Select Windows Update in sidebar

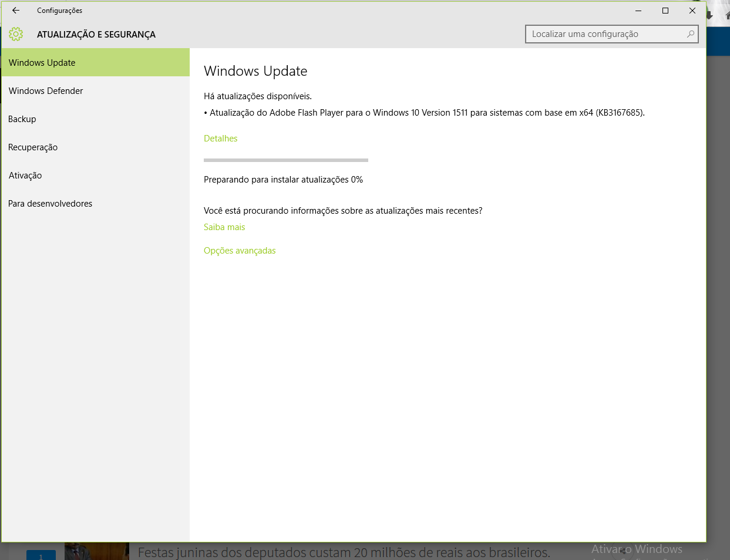(x=96, y=62)
